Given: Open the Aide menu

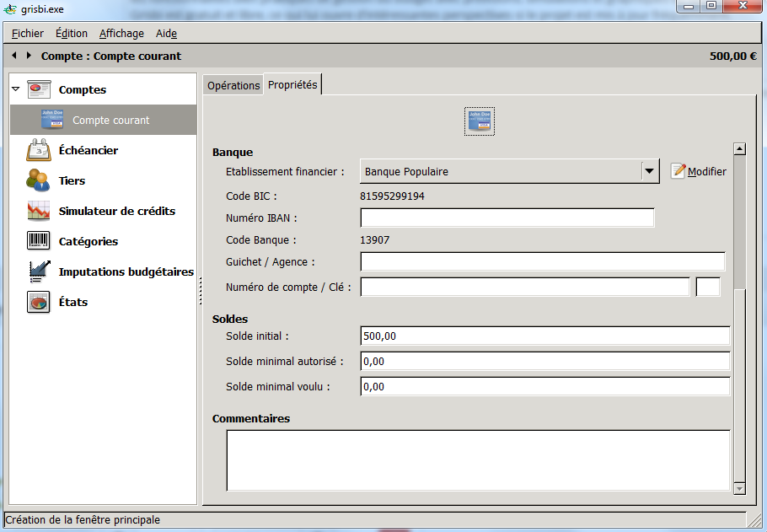Looking at the screenshot, I should tap(166, 33).
